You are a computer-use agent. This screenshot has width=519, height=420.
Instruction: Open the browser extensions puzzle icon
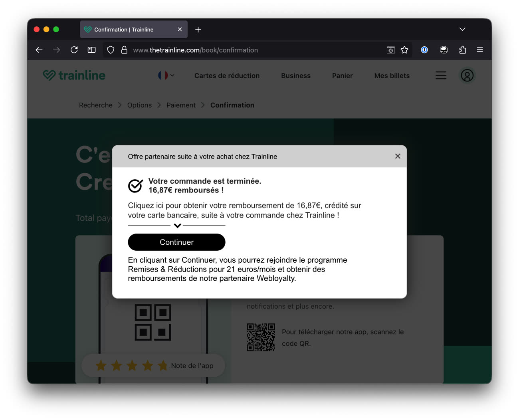(x=462, y=50)
